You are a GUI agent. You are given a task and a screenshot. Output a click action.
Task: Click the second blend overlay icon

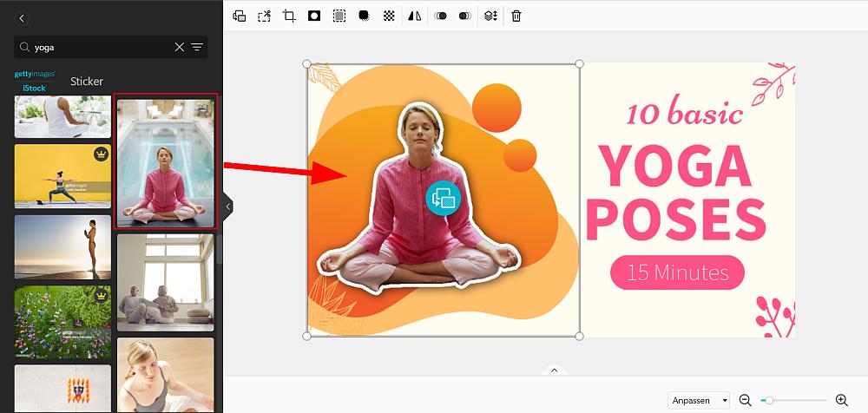tap(465, 16)
